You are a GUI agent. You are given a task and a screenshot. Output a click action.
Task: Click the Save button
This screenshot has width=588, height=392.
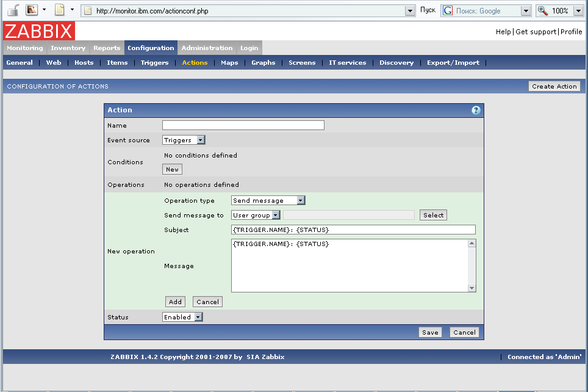430,333
